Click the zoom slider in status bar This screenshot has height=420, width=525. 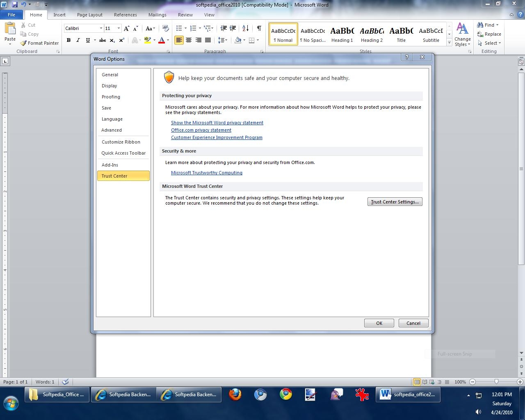pos(496,382)
